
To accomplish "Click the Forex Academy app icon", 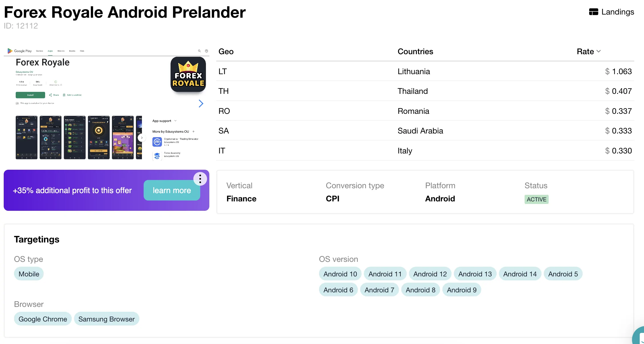I will pos(157,156).
